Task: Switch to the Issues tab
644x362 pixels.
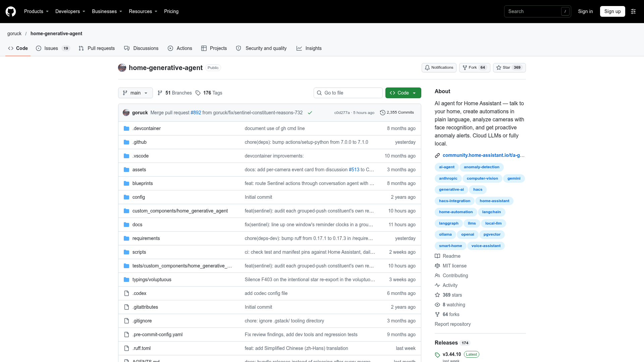Action: point(53,48)
